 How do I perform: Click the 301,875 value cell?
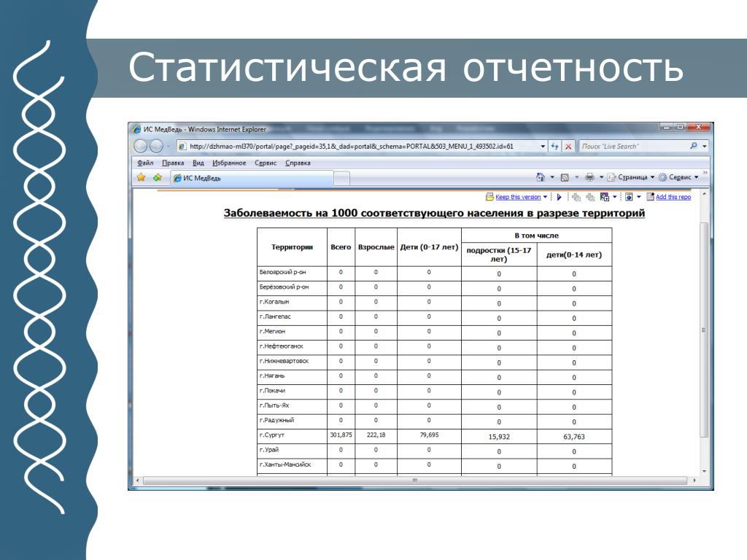tap(341, 435)
